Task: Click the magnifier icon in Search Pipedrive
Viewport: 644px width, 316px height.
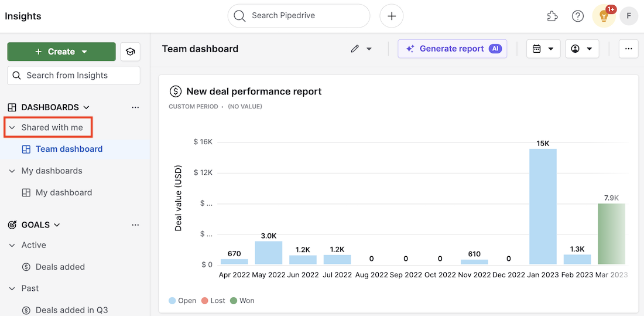Action: [239, 16]
